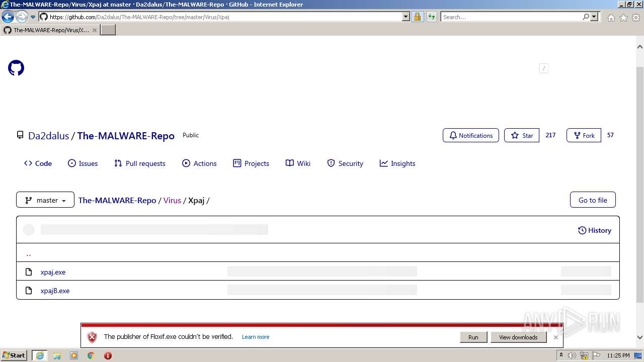Open the Projects tab

pos(251,163)
